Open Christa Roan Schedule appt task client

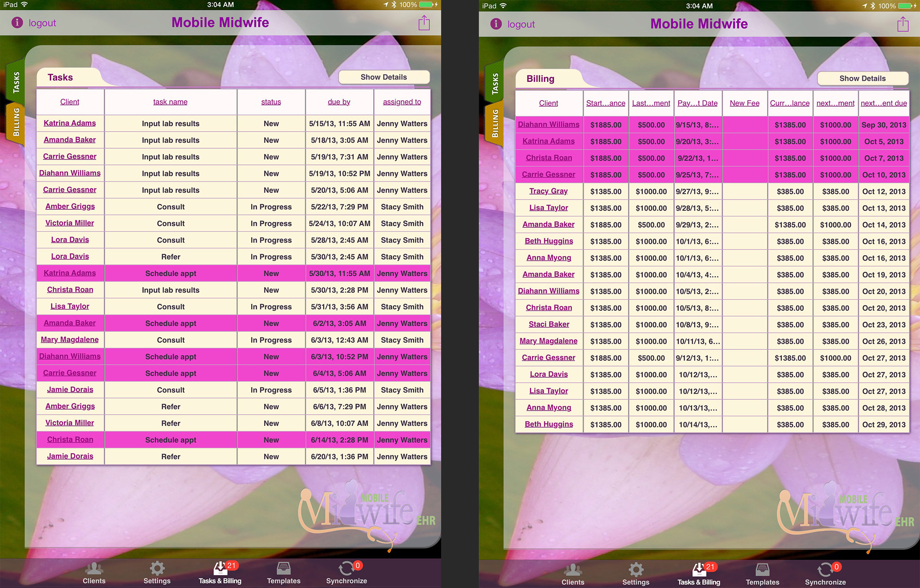pos(70,439)
